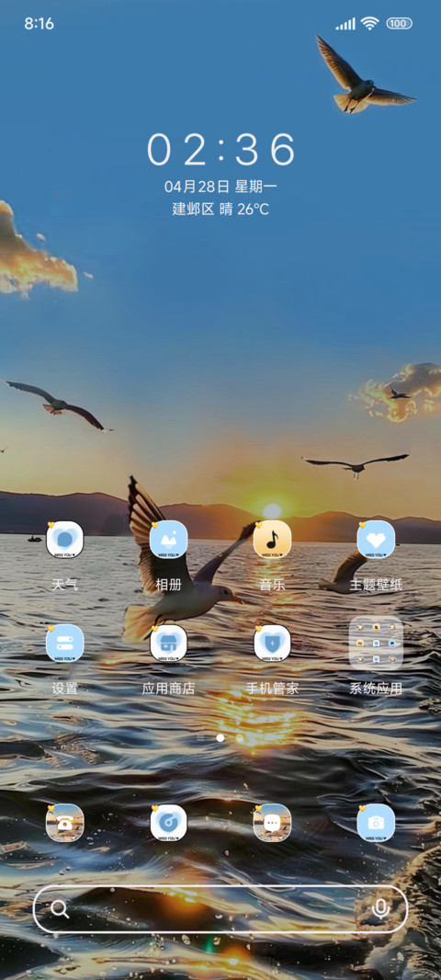The height and width of the screenshot is (980, 441).
Task: Tap the date 04月28日 星期一
Action: point(220,187)
